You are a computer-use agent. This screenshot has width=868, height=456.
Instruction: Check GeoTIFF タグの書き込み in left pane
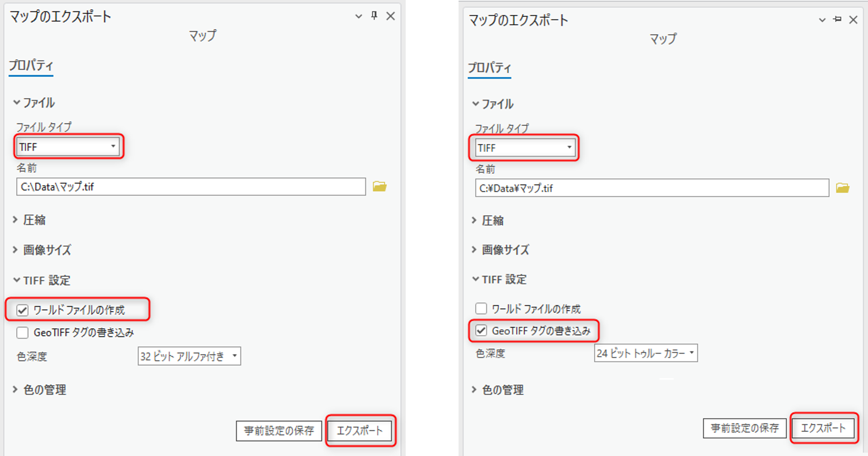22,333
